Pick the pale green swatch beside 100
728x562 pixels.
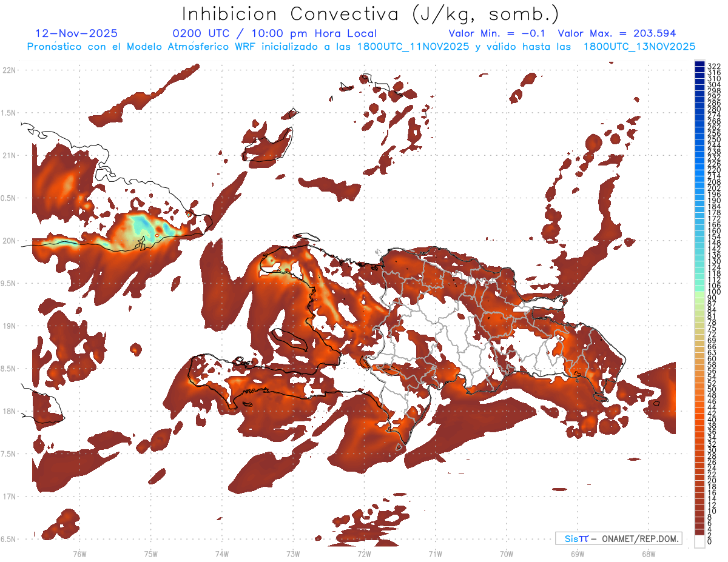point(699,293)
